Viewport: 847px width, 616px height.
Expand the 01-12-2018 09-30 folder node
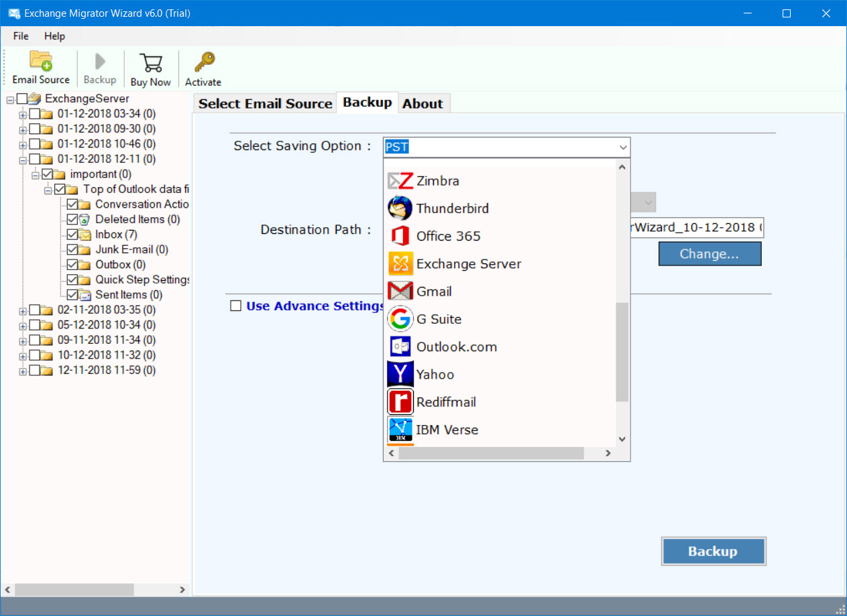23,129
